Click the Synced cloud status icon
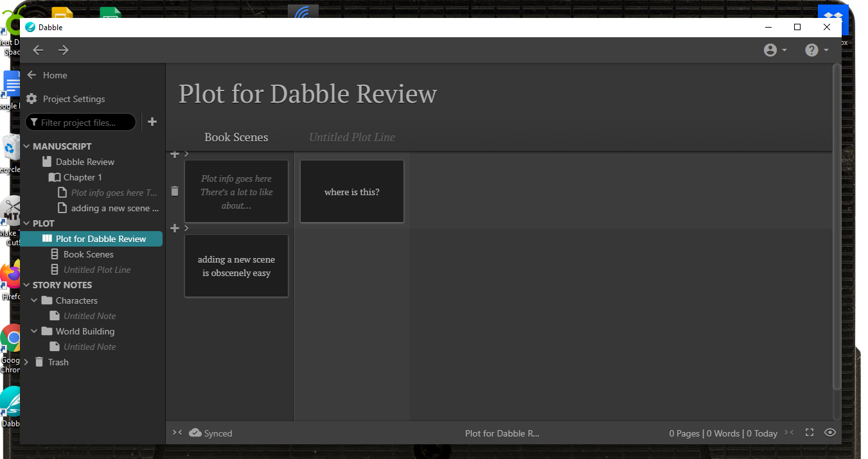Viewport: 868px width, 459px height. tap(195, 433)
